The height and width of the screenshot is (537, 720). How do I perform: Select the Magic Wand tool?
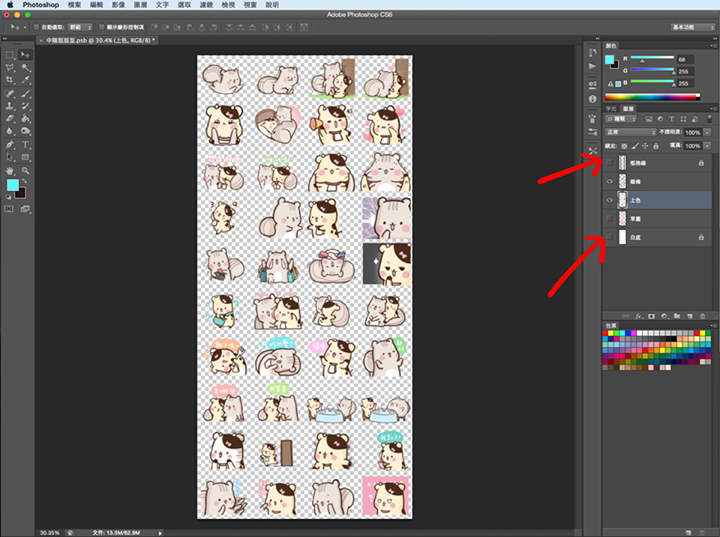[25, 68]
